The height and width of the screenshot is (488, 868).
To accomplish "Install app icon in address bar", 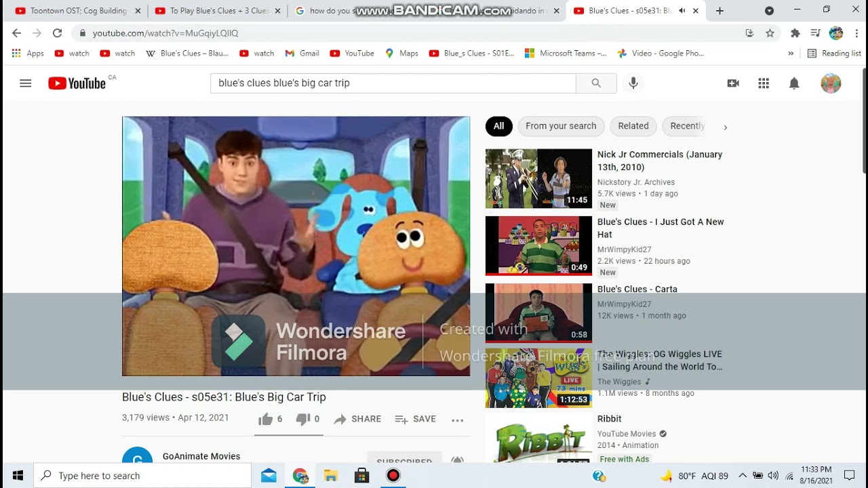I will point(749,33).
